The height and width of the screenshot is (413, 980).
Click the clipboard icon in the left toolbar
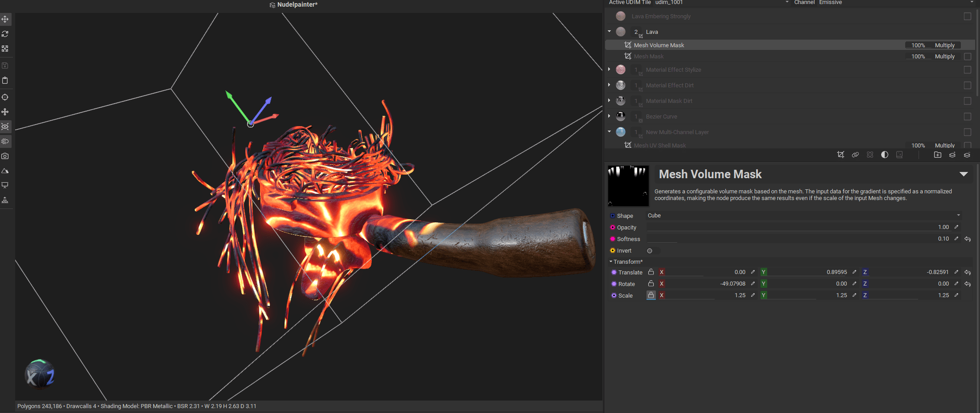click(5, 81)
